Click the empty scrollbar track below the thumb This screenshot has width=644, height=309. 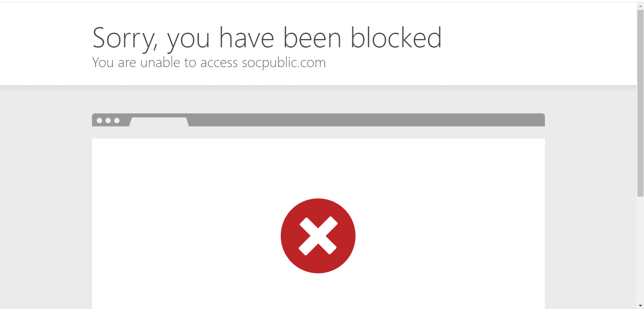640,249
